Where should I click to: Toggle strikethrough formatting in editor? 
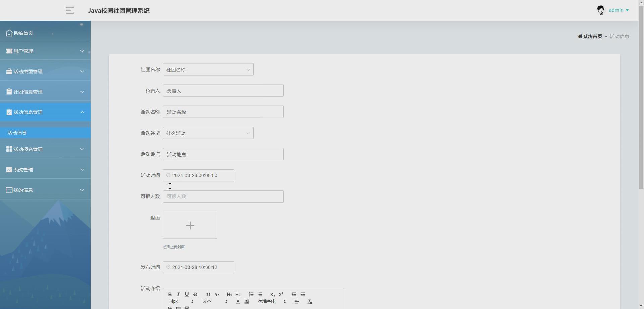point(195,294)
